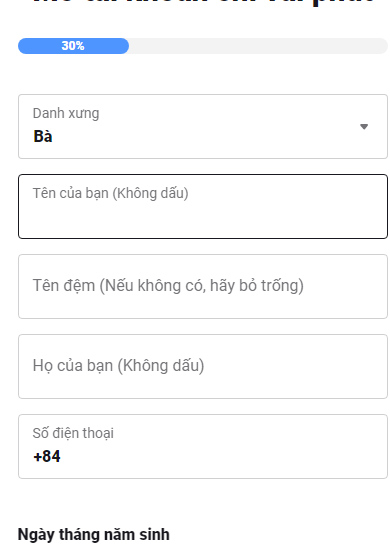This screenshot has width=390, height=550.
Task: Click the blue filled progress segment
Action: (73, 46)
